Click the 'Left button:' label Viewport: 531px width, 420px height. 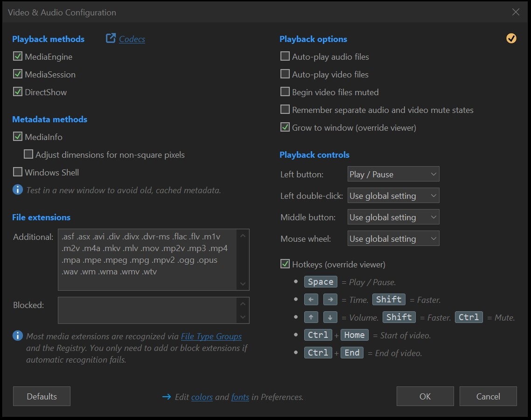pos(302,175)
